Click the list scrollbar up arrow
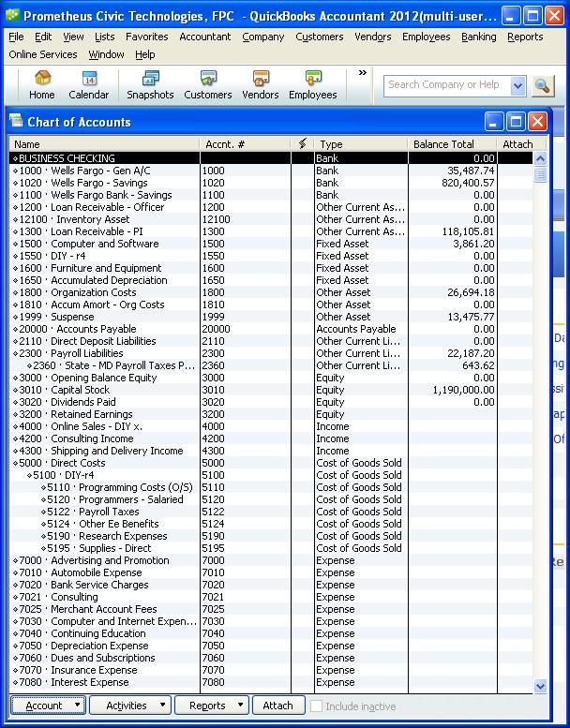 540,158
